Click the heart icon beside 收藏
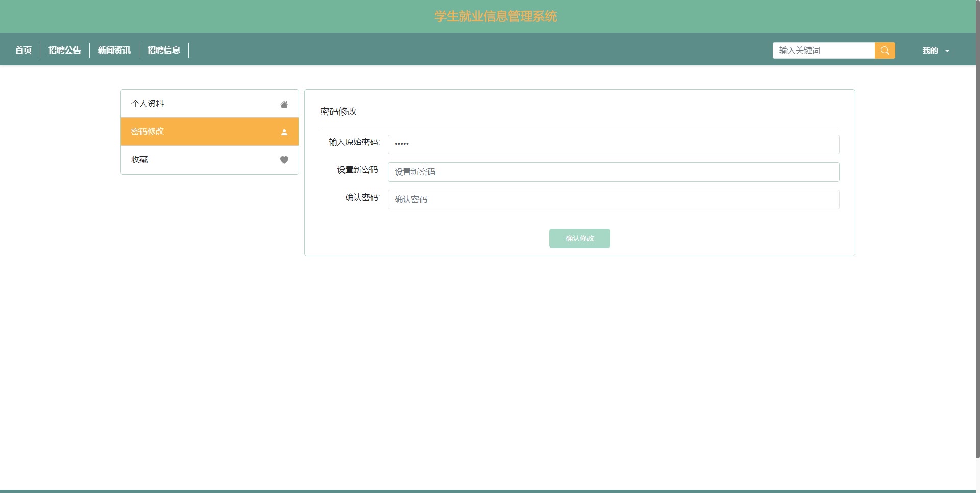 [x=284, y=160]
